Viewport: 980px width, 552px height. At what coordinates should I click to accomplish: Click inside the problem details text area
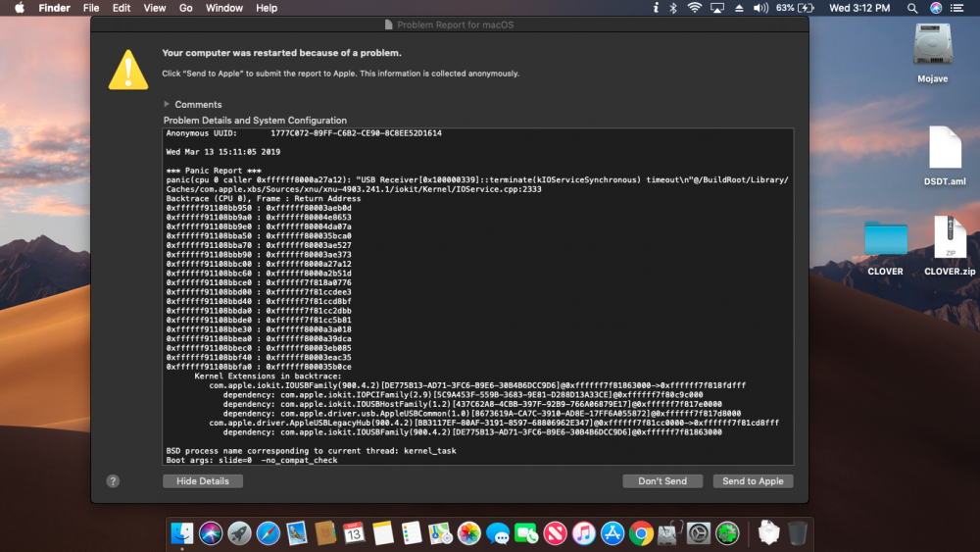[x=478, y=296]
